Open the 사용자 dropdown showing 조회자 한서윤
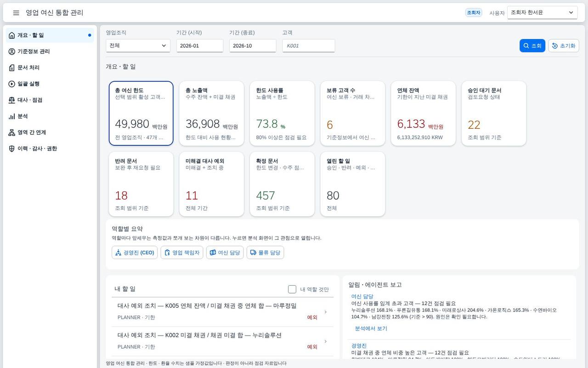Viewport: 588px width, 368px height. [542, 12]
